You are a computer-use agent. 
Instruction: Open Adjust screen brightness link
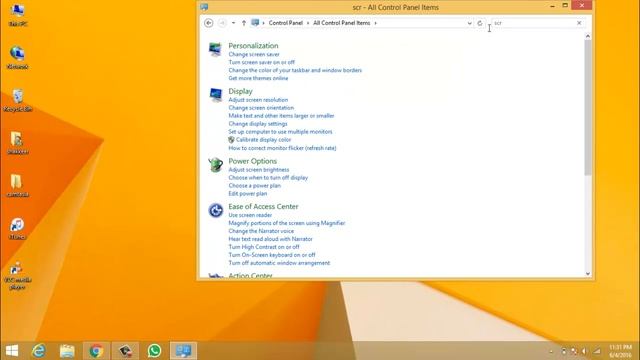259,170
